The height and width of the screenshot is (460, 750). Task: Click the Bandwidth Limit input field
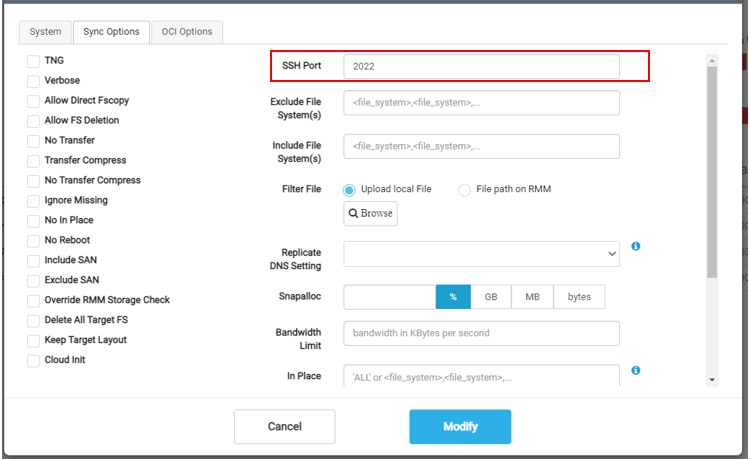tap(481, 333)
